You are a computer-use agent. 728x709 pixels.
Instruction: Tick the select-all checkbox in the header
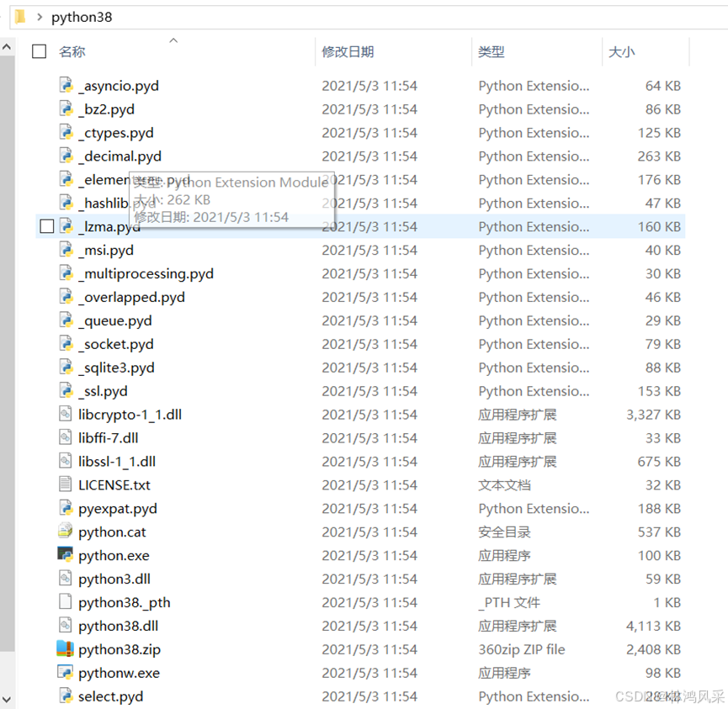(x=39, y=51)
